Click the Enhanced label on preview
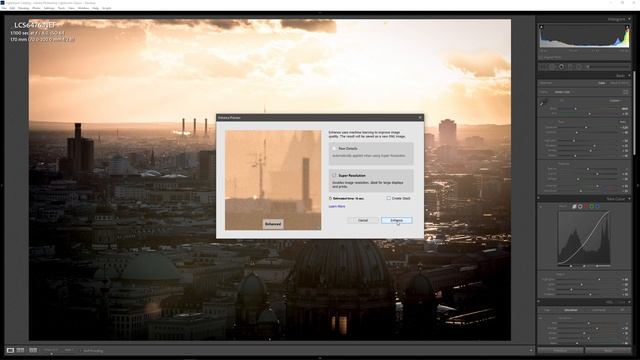The image size is (640, 360). [273, 224]
